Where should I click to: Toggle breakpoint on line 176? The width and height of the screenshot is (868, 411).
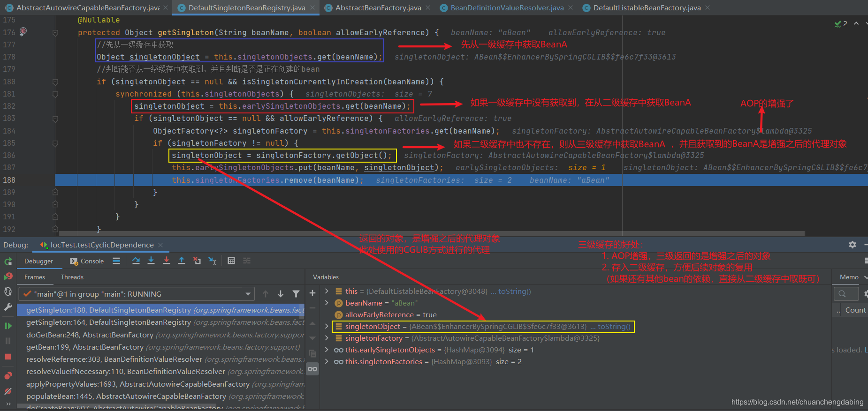pos(23,32)
